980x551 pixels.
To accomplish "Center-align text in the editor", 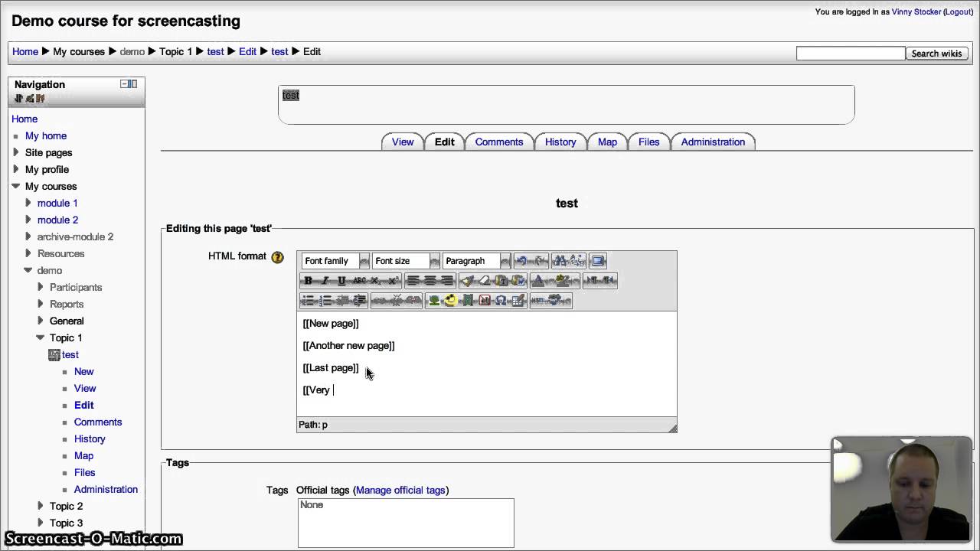I will tap(430, 280).
